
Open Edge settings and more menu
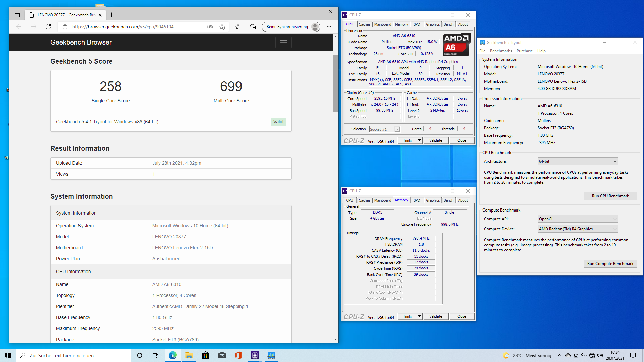(x=329, y=27)
